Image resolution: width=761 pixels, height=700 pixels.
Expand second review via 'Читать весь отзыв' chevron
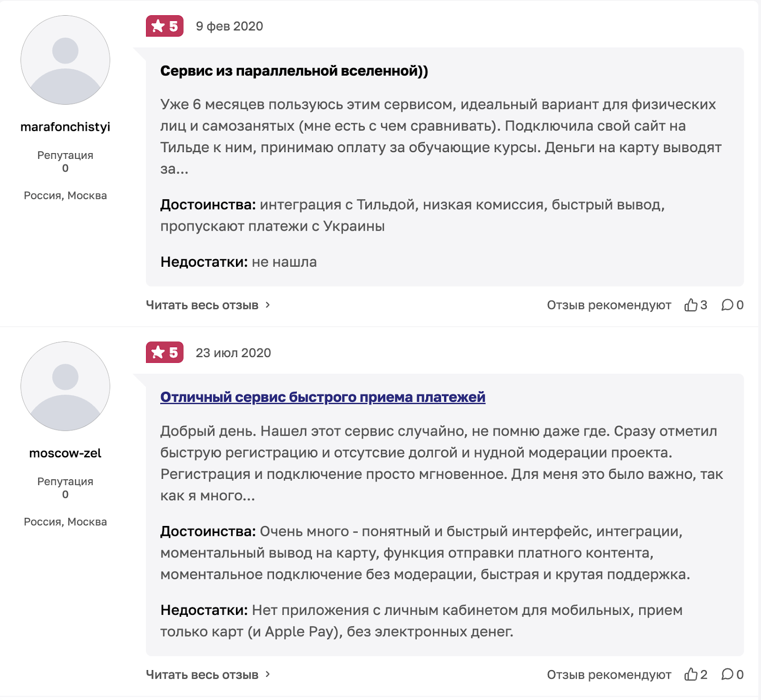click(x=268, y=674)
